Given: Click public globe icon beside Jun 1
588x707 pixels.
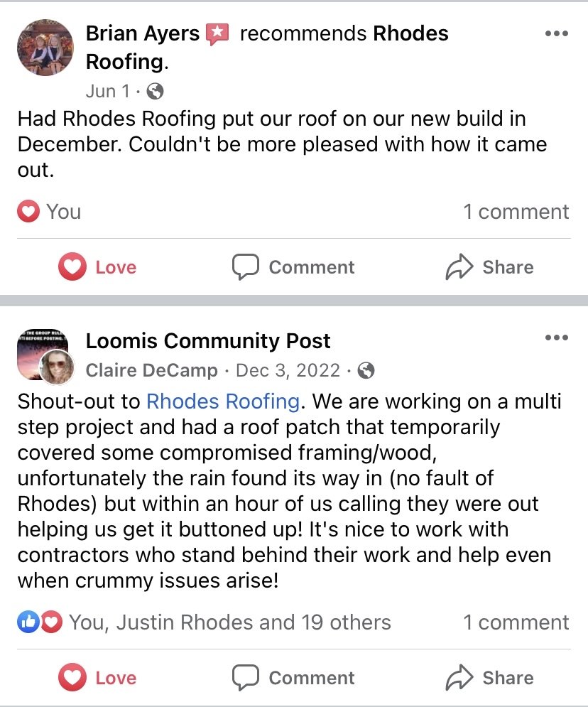Looking at the screenshot, I should [156, 91].
